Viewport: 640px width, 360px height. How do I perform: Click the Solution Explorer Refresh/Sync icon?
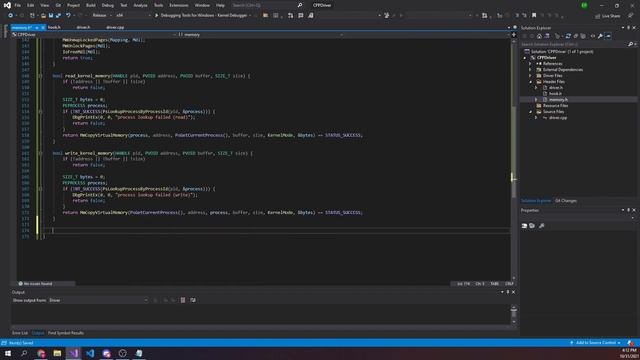(568, 36)
